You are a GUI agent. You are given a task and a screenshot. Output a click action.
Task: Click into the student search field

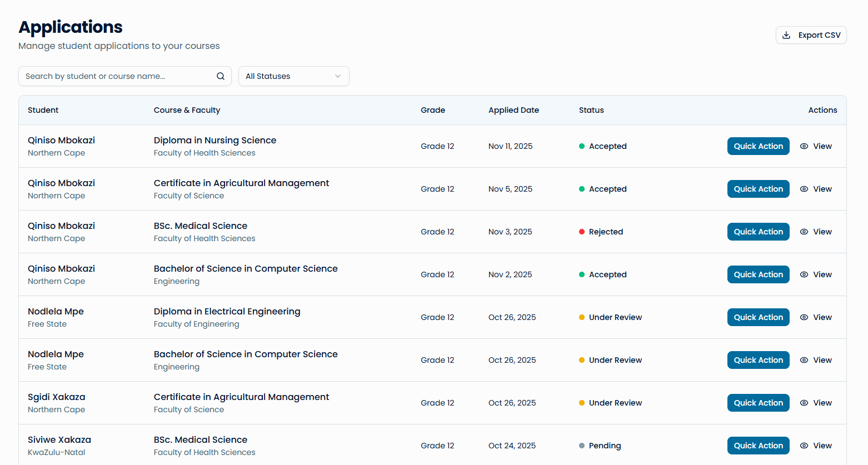111,76
